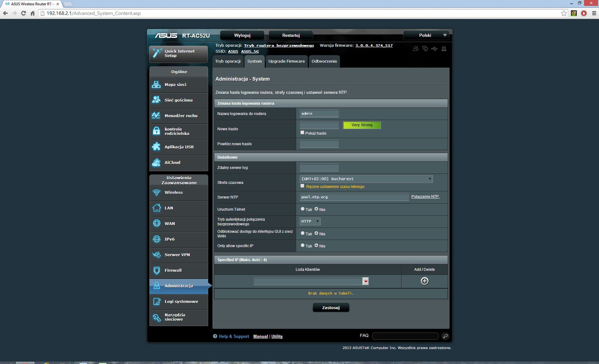Image resolution: width=599 pixels, height=364 pixels.
Task: Click the Zastosuj apply button
Action: click(331, 308)
